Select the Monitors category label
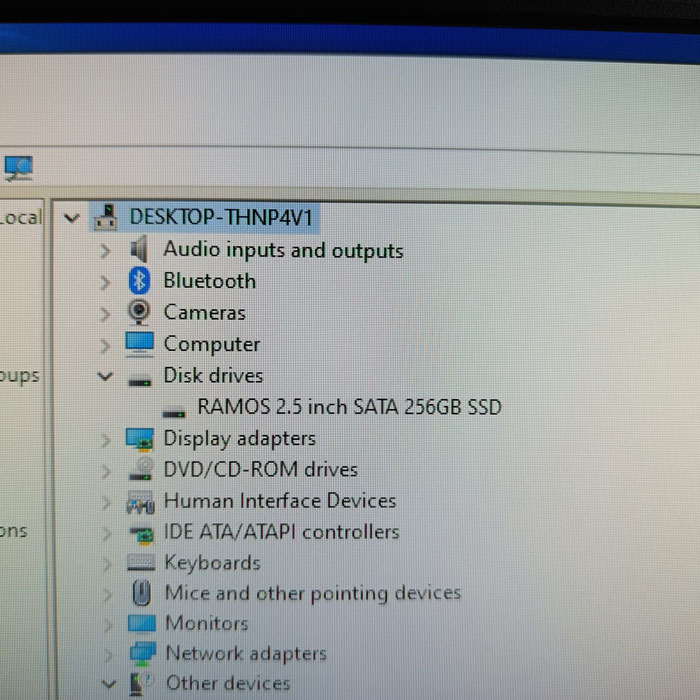700x700 pixels. [x=206, y=623]
